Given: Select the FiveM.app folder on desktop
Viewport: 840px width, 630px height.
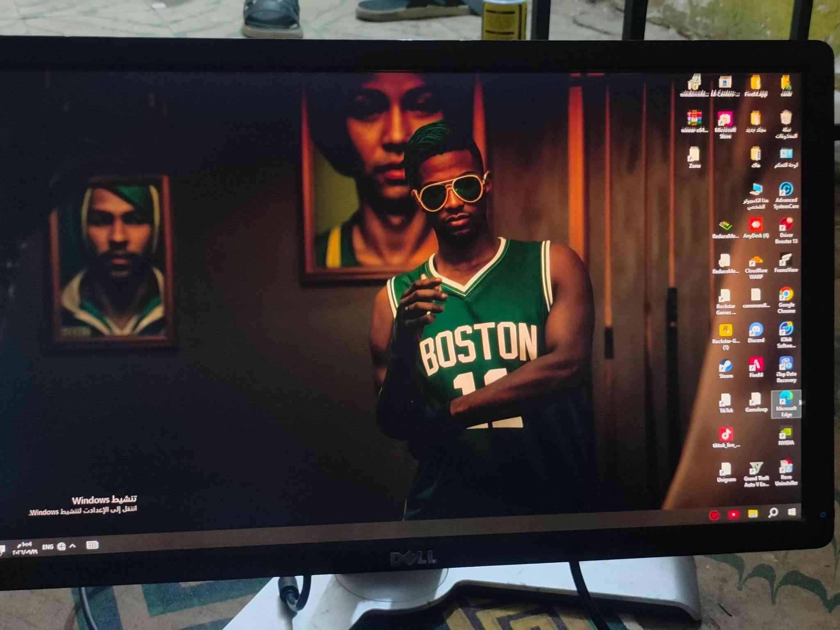Looking at the screenshot, I should [x=756, y=86].
